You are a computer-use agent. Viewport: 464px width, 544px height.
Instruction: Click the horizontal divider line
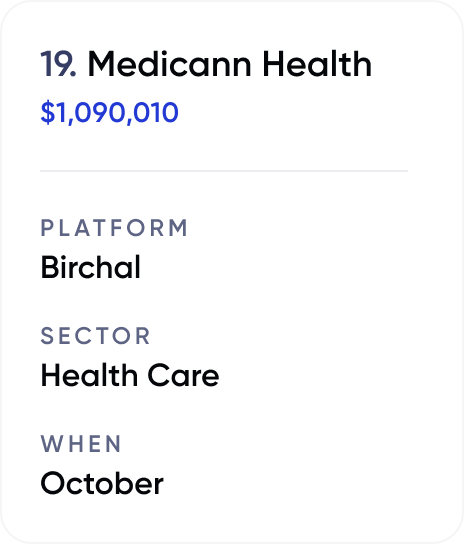(224, 171)
